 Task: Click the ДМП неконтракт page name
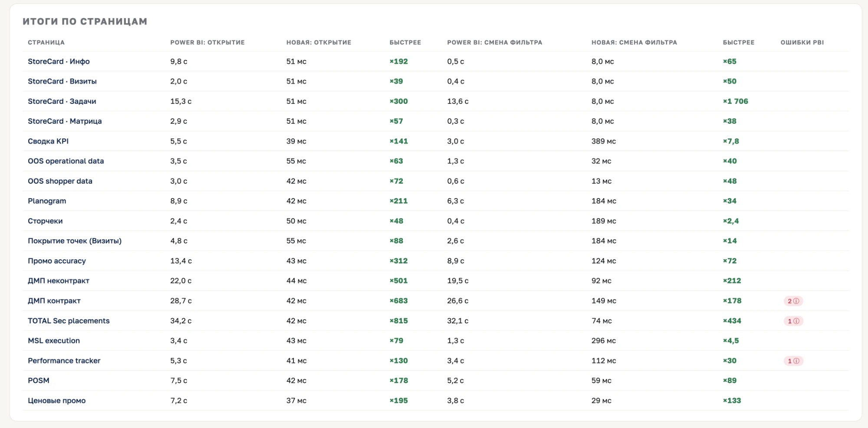(x=59, y=281)
